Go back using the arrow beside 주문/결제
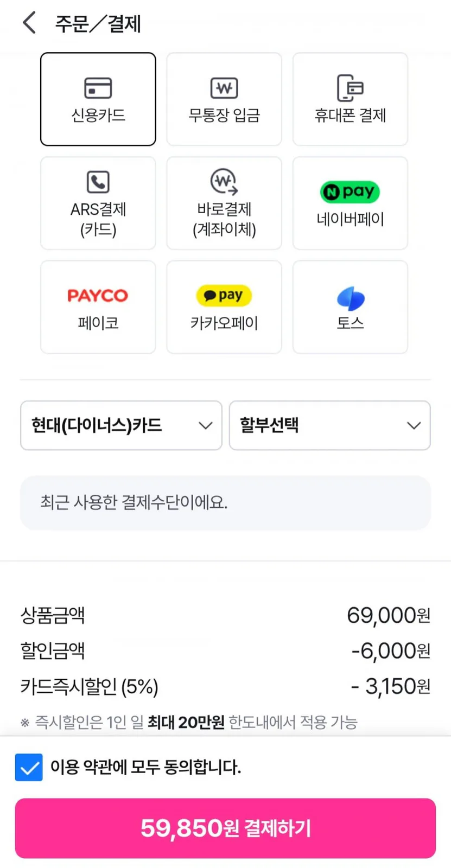Viewport: 451px width, 868px height. (x=29, y=23)
